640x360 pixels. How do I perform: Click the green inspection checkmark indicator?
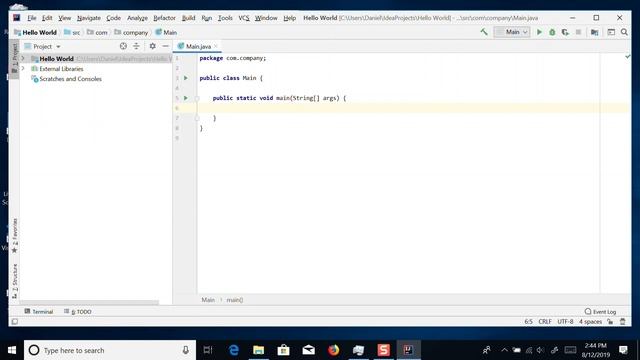click(627, 57)
